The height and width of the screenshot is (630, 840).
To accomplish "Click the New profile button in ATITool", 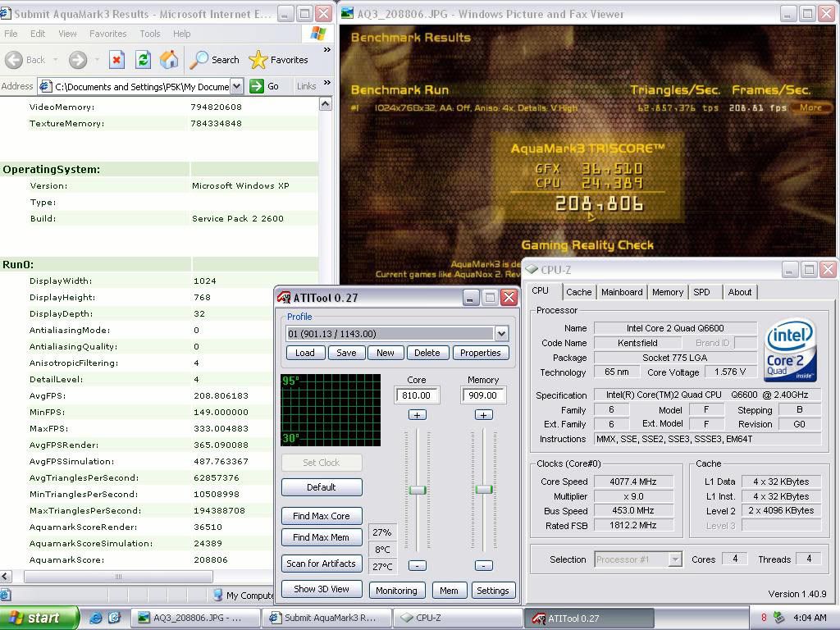I will 386,353.
